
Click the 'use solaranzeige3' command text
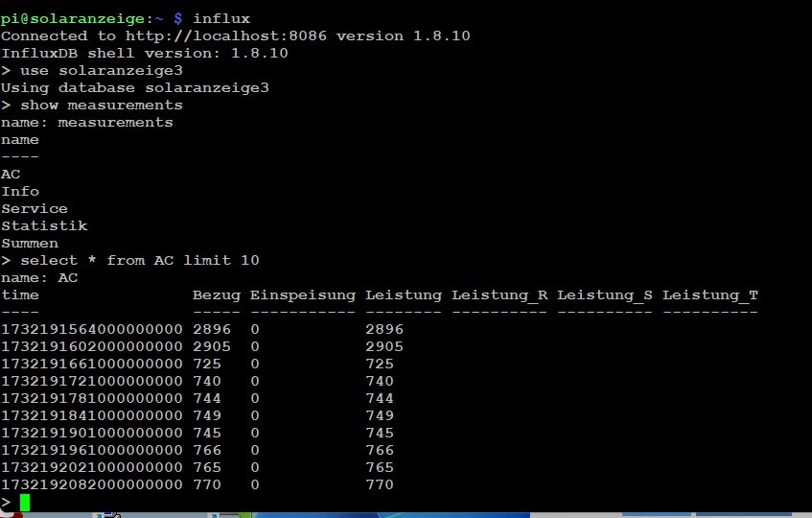(x=101, y=70)
